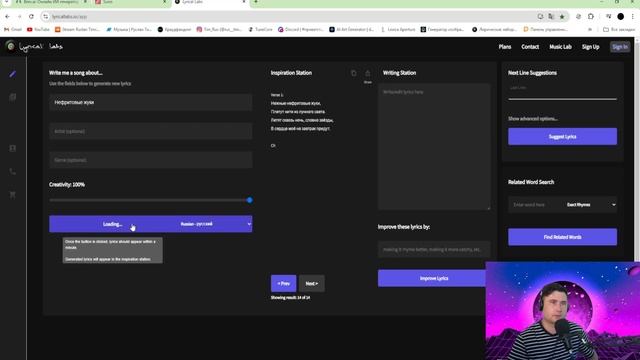Expand the Show advanced options section
640x360 pixels.
533,119
